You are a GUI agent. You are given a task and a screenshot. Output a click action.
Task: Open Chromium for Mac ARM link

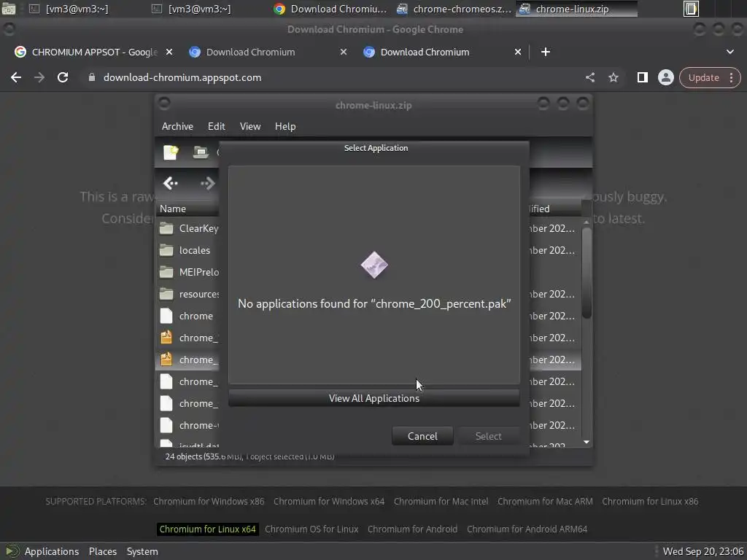pyautogui.click(x=545, y=502)
